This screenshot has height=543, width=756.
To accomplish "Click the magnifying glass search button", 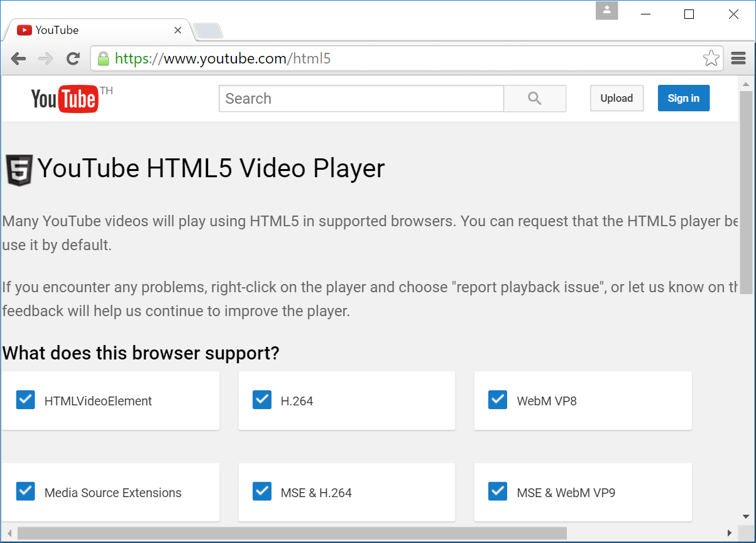I will pyautogui.click(x=535, y=99).
